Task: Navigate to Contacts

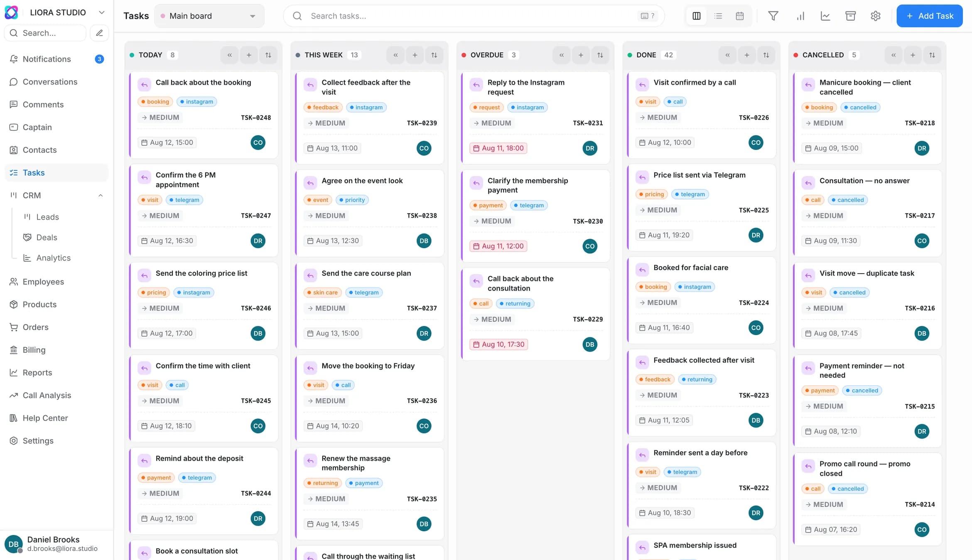Action: pyautogui.click(x=56, y=150)
